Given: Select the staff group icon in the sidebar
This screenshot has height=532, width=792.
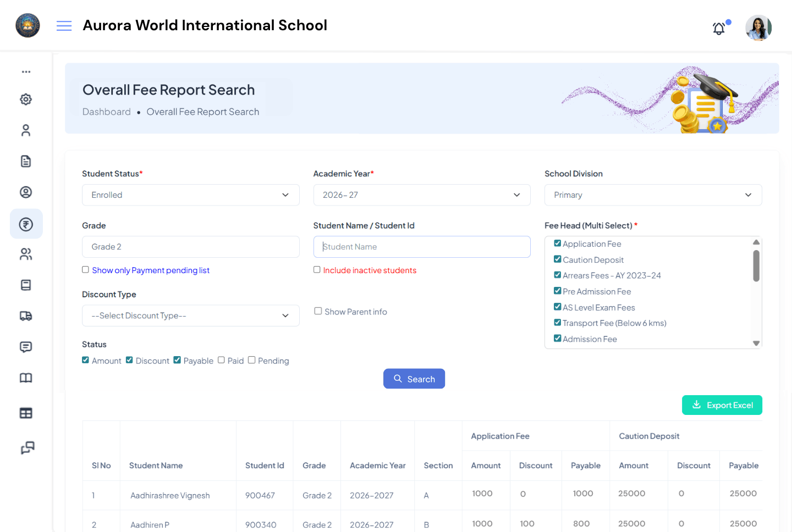Looking at the screenshot, I should tap(25, 254).
